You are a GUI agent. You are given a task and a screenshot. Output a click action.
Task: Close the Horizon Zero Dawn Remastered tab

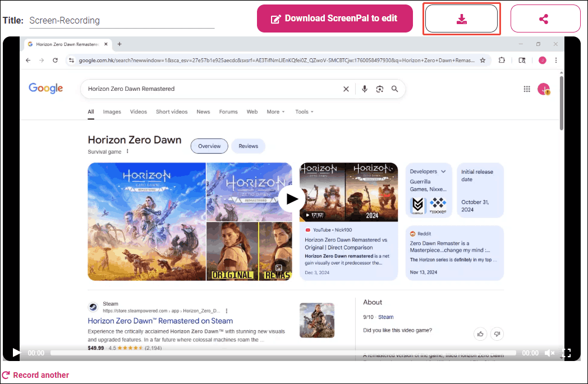[105, 44]
